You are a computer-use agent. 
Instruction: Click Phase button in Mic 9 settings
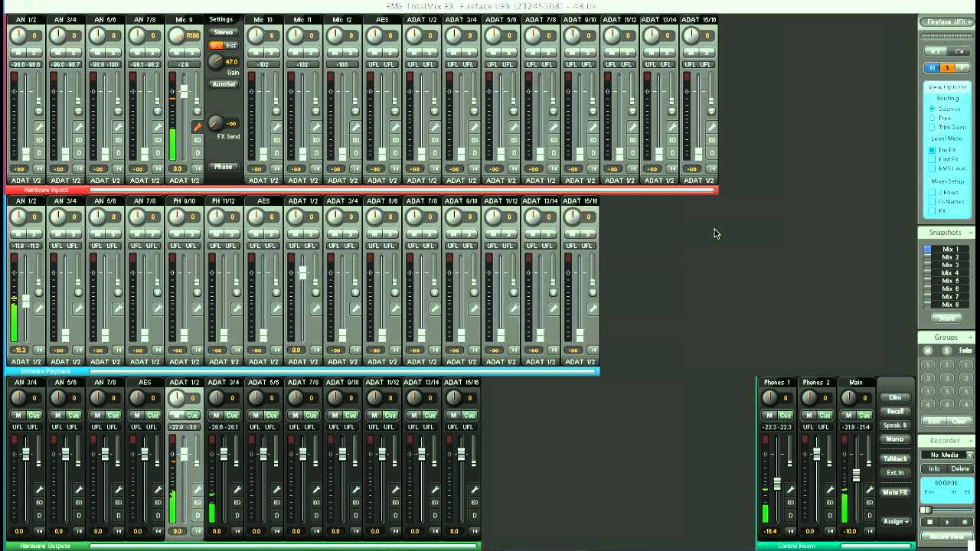click(223, 167)
